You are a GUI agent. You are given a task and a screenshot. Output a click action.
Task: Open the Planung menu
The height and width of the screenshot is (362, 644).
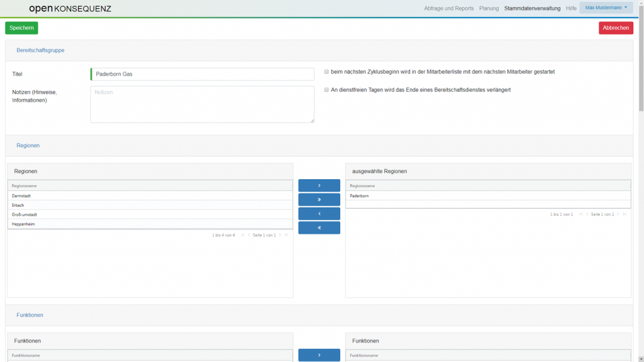coord(489,8)
